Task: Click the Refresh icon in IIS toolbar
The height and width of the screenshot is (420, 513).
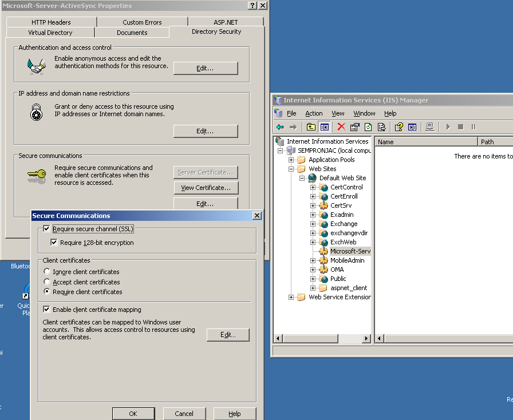Action: [368, 127]
